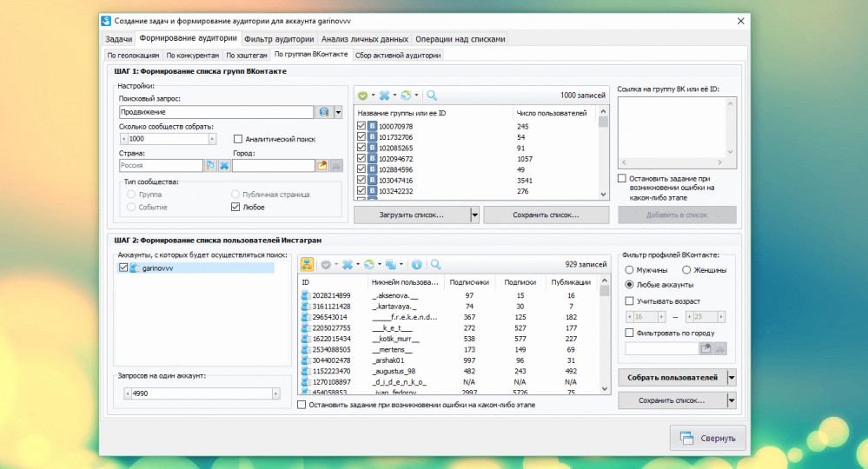The height and width of the screenshot is (469, 868).
Task: Click the copy windows icon in users toolbar
Action: coord(391,264)
